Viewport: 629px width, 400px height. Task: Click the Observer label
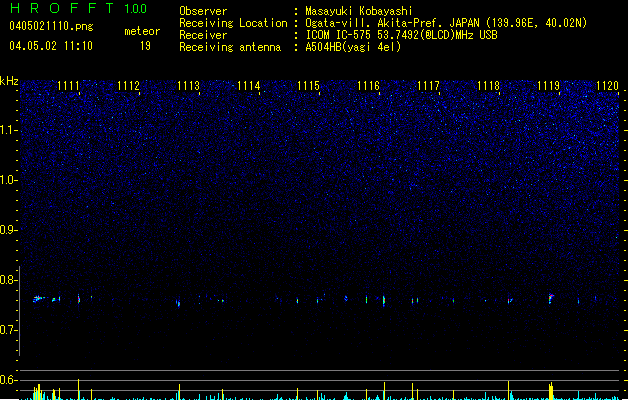point(203,11)
